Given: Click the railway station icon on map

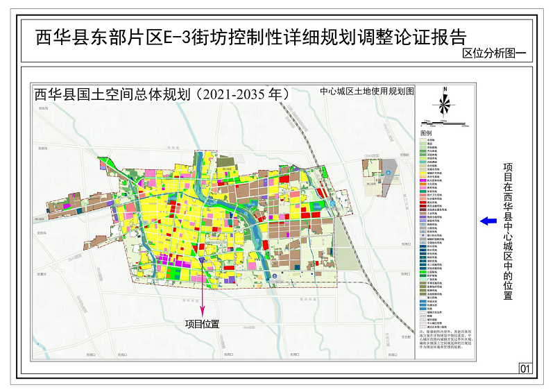Looking at the screenshot, I should click(x=332, y=203).
